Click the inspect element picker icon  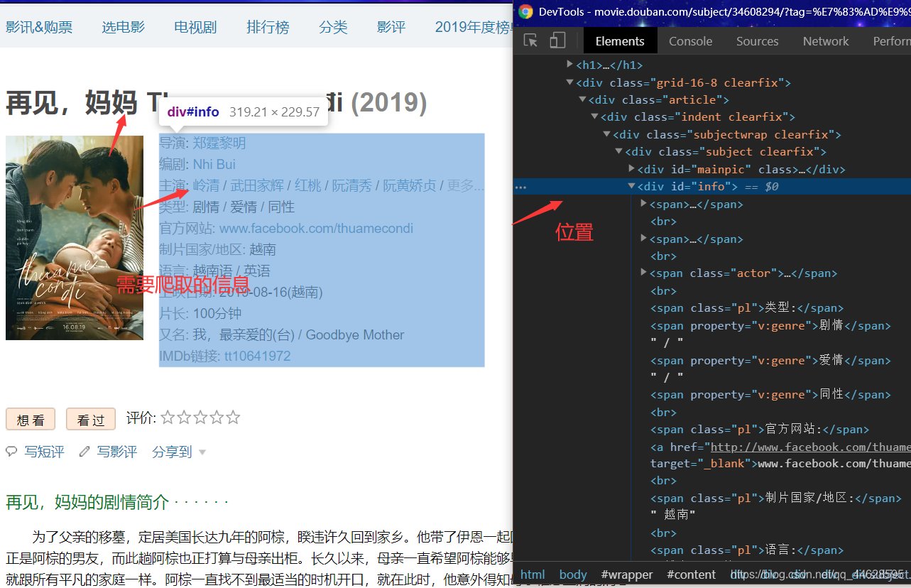point(530,40)
